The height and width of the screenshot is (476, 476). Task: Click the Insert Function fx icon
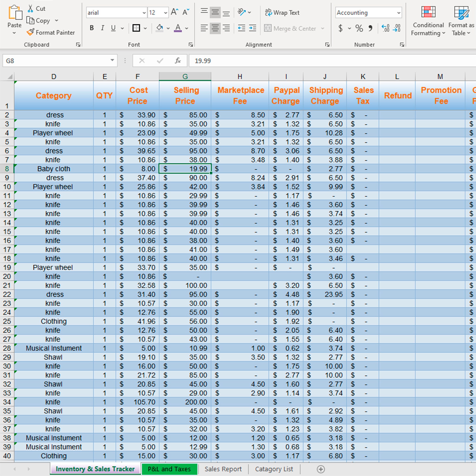[x=178, y=61]
